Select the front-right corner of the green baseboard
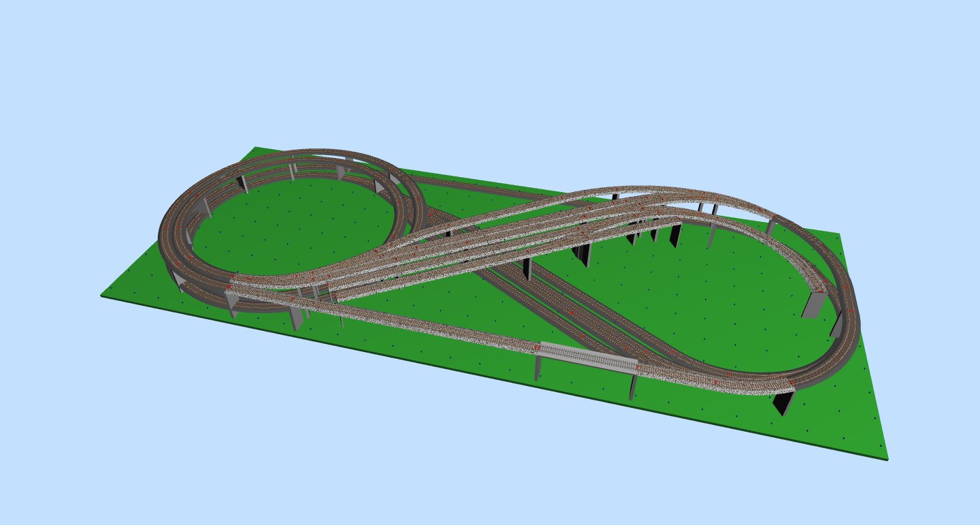The image size is (980, 525). pos(887,458)
